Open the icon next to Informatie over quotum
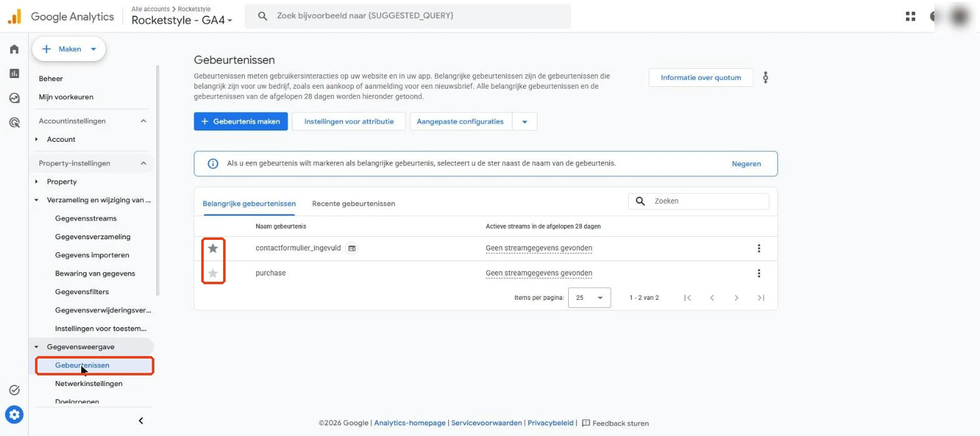 coord(766,77)
